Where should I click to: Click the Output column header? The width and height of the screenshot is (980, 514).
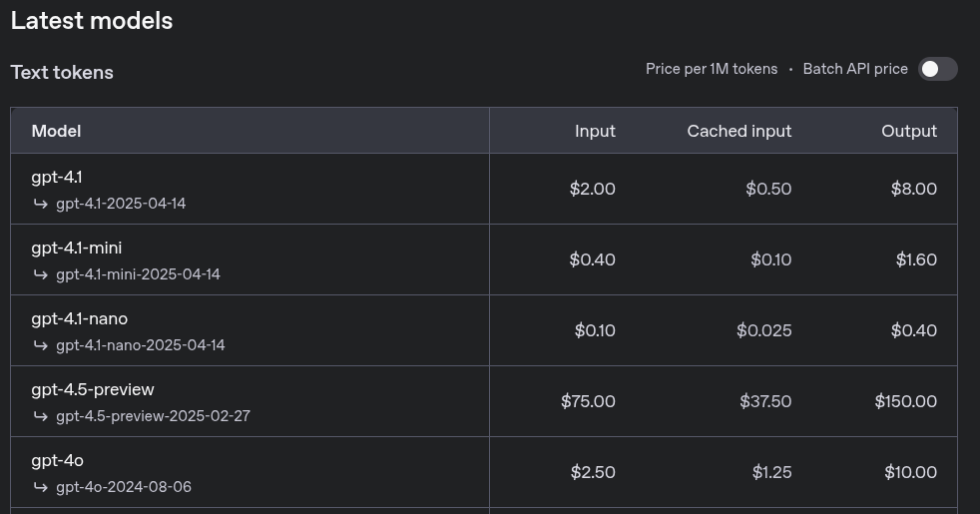tap(909, 131)
